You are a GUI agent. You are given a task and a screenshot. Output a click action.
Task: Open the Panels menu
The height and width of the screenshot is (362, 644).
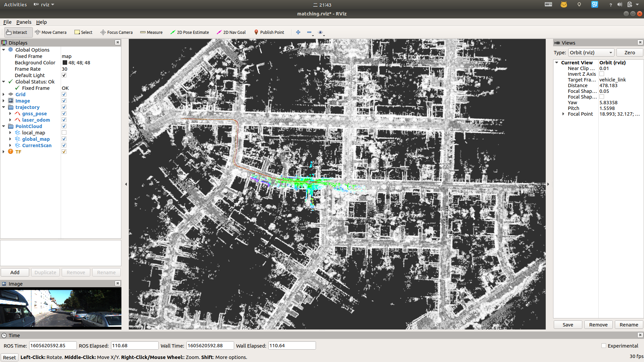[23, 22]
